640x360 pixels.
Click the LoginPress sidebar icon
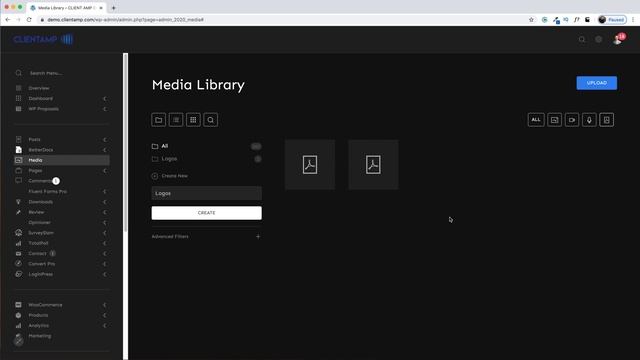[18, 274]
